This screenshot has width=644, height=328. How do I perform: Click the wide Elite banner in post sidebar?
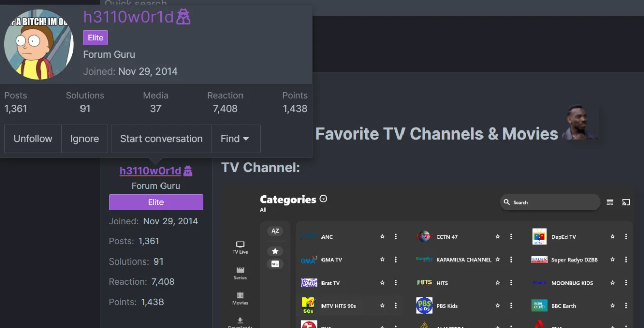156,202
